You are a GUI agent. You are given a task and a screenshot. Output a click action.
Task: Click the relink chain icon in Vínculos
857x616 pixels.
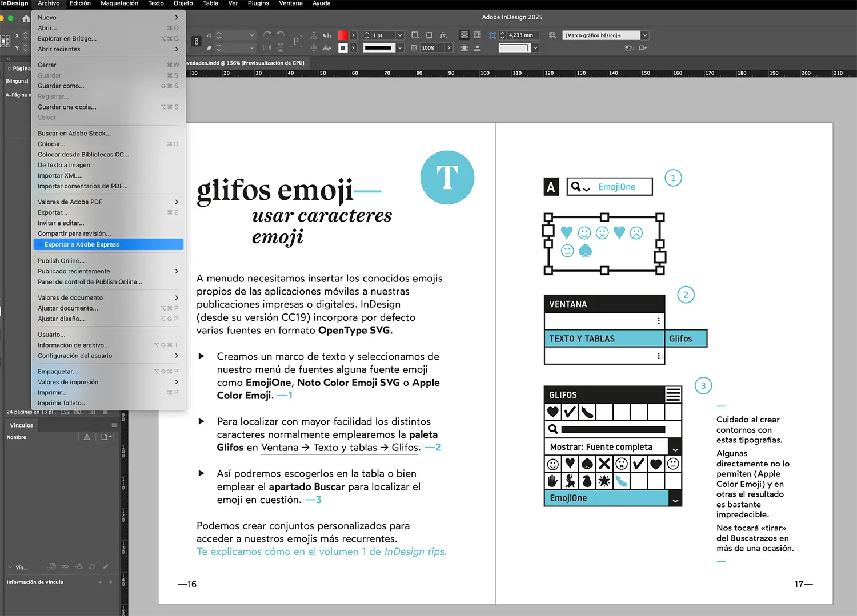tap(65, 567)
